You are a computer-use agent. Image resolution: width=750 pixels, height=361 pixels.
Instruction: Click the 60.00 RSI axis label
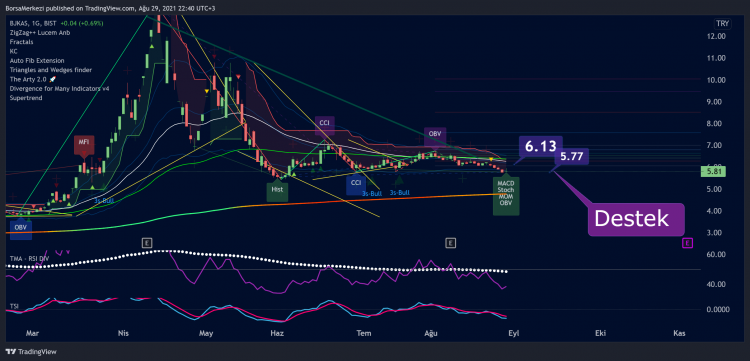716,255
